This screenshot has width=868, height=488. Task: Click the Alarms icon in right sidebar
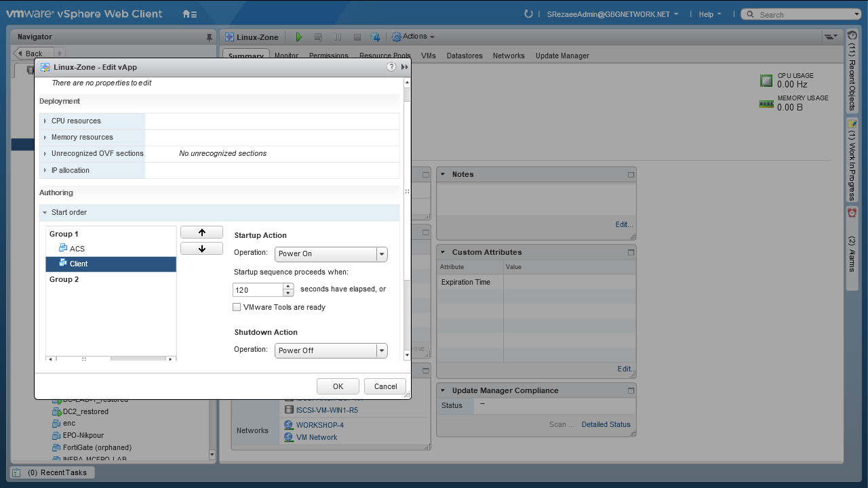click(852, 213)
